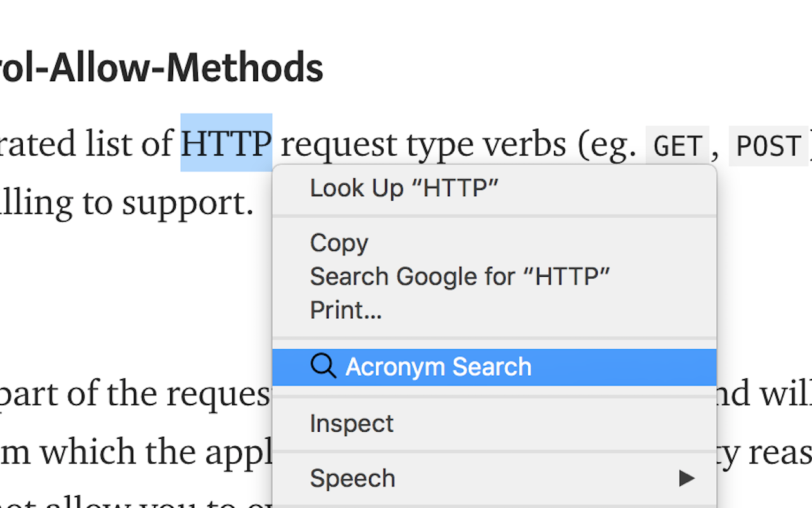Click the GET code snippet
Screen dimensions: 812x508
tap(678, 147)
